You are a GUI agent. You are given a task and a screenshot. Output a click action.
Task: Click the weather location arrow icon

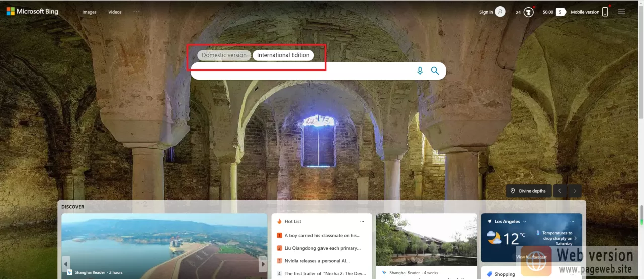click(x=489, y=221)
